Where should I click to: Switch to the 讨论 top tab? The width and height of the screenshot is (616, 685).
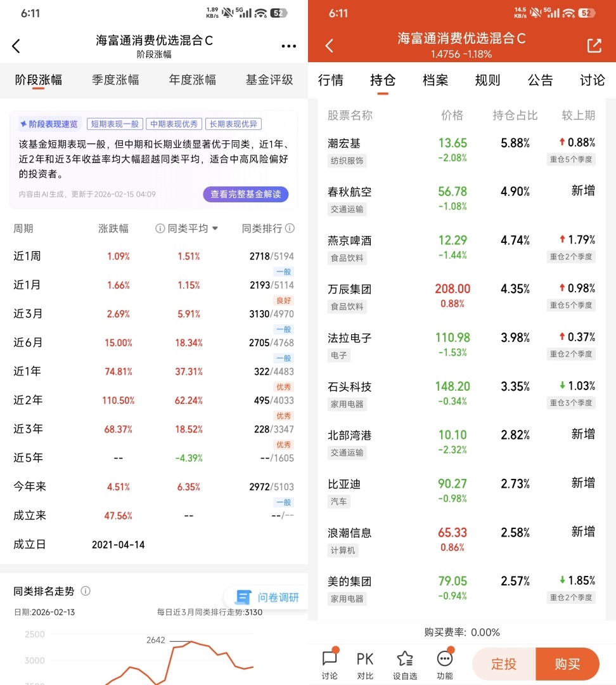pos(592,81)
